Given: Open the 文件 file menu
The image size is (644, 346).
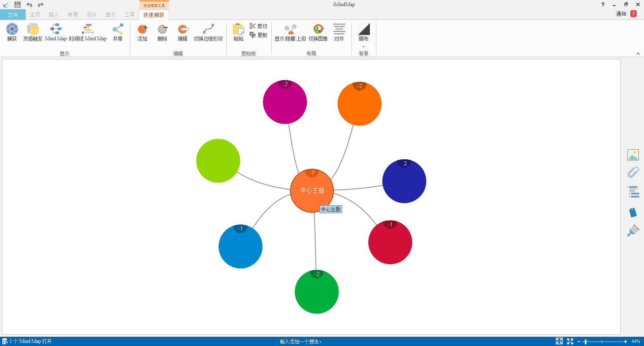Looking at the screenshot, I should pyautogui.click(x=13, y=15).
